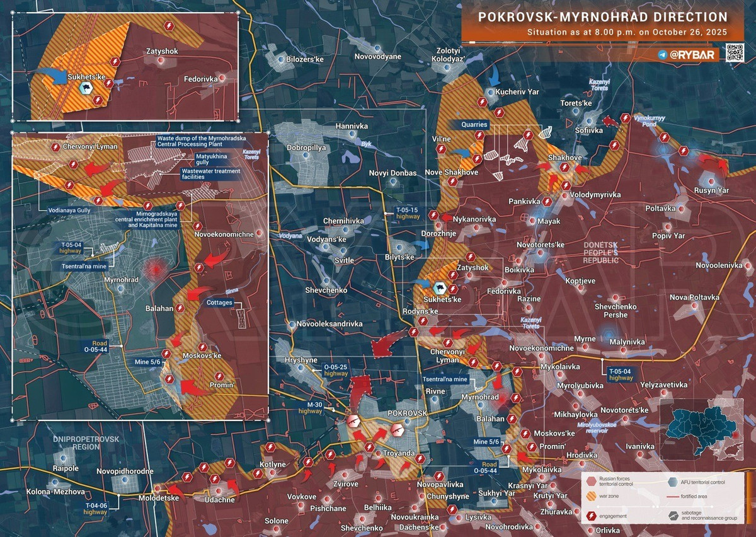
Task: Click the engagement lightning icon in the legend
Action: click(591, 516)
